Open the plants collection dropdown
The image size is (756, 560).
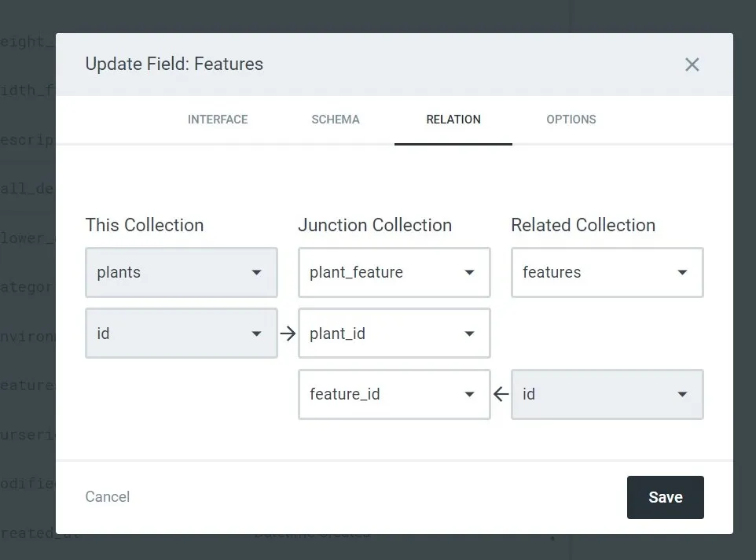click(x=181, y=273)
